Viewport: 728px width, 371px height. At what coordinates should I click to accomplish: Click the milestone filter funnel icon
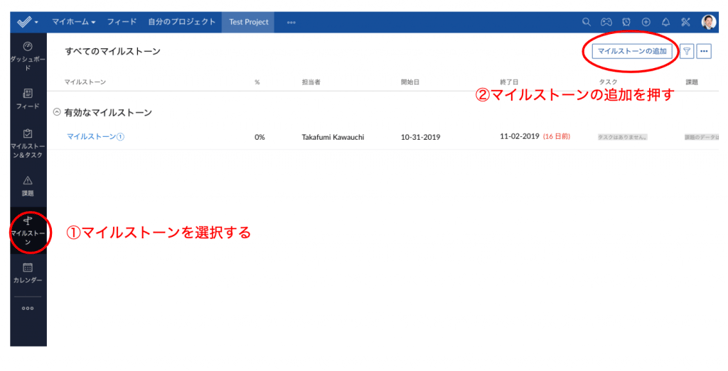[x=687, y=51]
